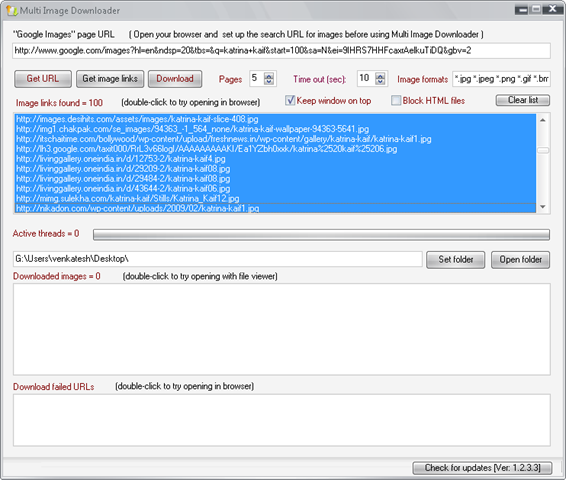
Task: Toggle the Keep window on top checkbox
Action: click(x=290, y=100)
